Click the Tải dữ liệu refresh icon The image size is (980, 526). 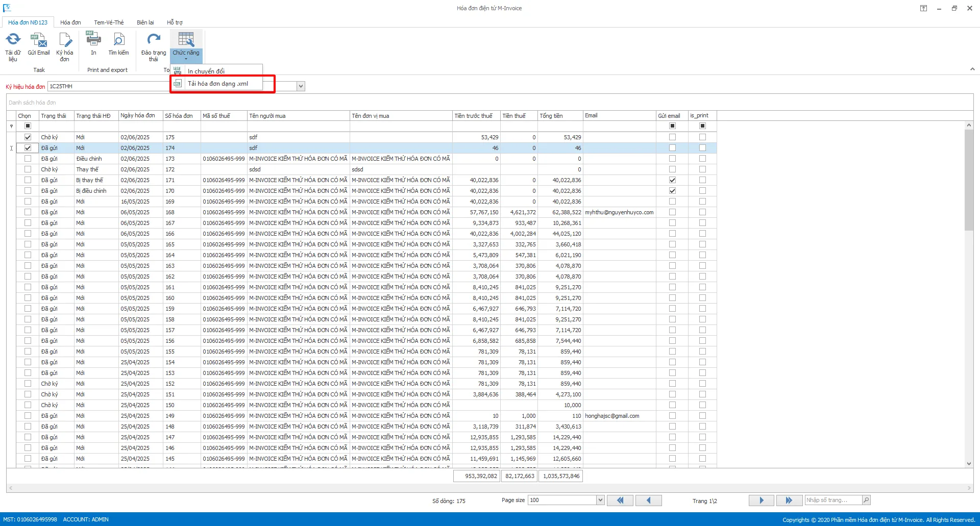pos(13,39)
